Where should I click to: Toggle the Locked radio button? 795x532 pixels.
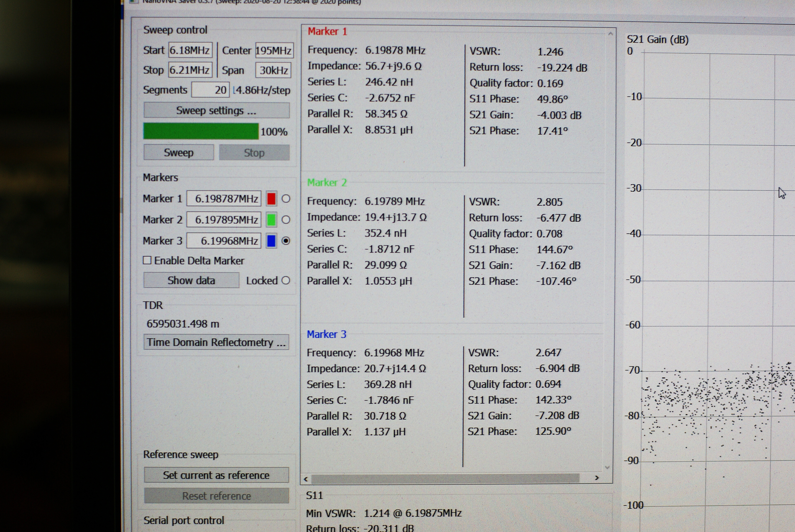286,280
